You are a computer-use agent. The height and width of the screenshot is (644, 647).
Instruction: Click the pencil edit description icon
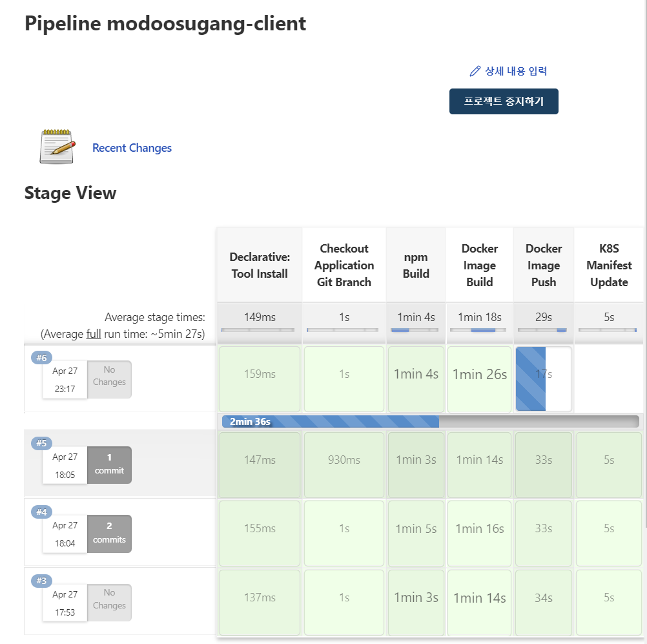coord(475,71)
